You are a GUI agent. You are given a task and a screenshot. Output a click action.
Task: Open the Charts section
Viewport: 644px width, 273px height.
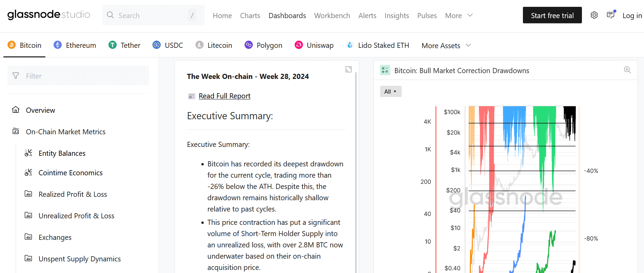point(250,15)
